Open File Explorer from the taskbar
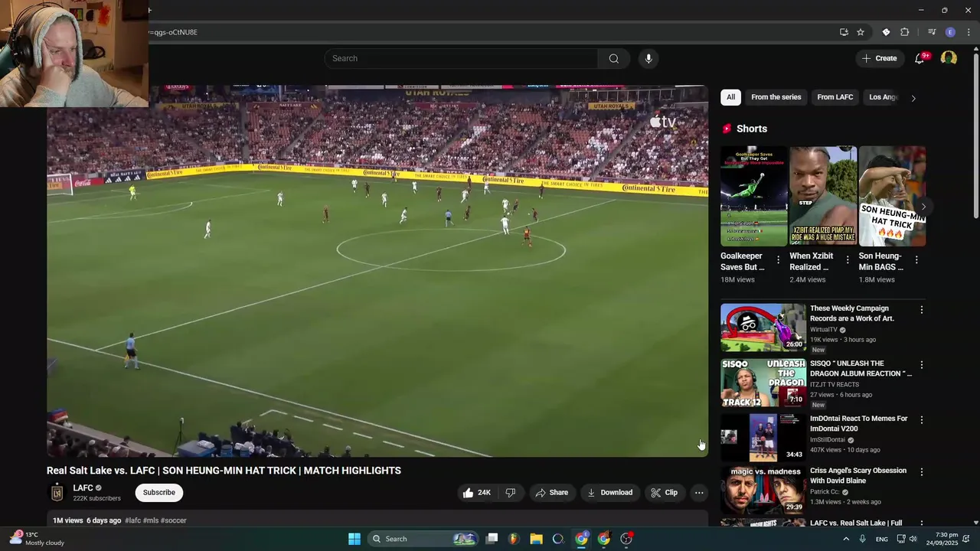This screenshot has height=551, width=980. 536,539
